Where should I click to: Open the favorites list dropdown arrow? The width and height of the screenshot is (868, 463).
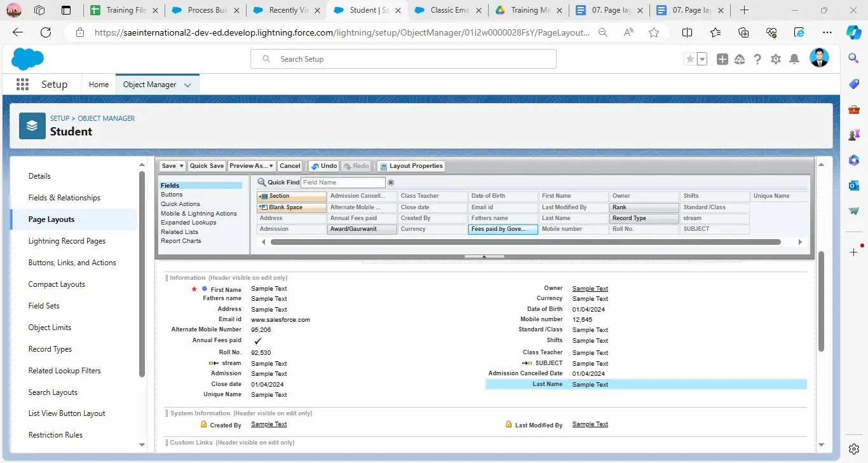(x=702, y=59)
